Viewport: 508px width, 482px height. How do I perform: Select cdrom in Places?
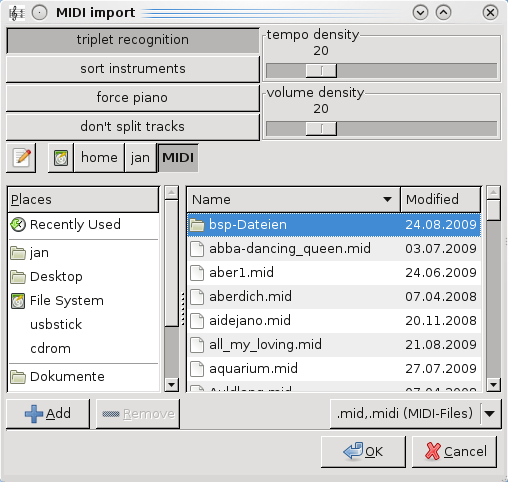point(50,349)
